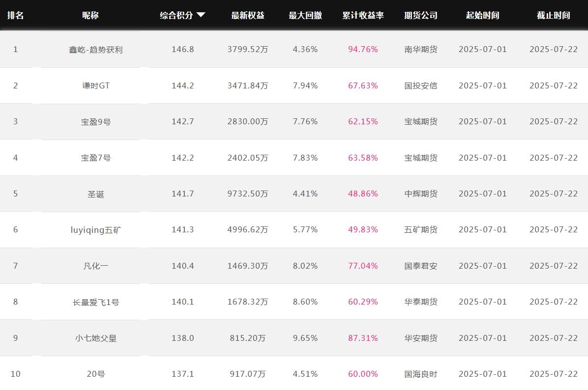This screenshot has width=588, height=390.
Task: Open 长量爱飞1号 trader details
Action: click(x=96, y=302)
